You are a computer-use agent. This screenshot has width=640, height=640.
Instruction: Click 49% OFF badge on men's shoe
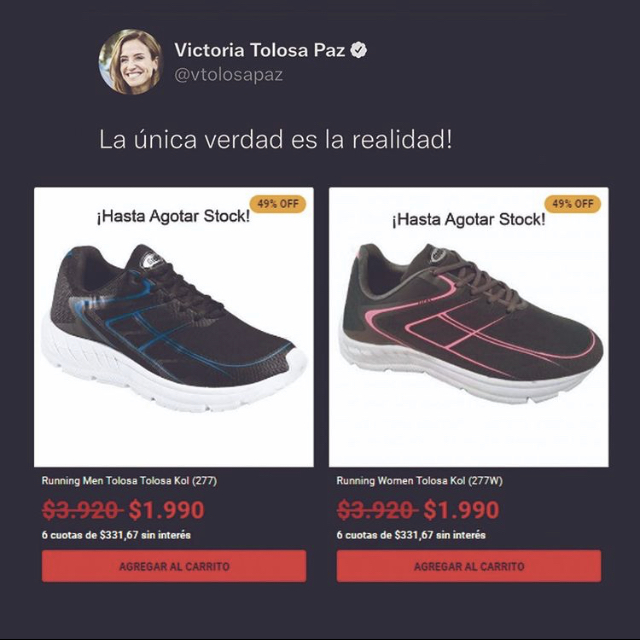click(x=278, y=204)
